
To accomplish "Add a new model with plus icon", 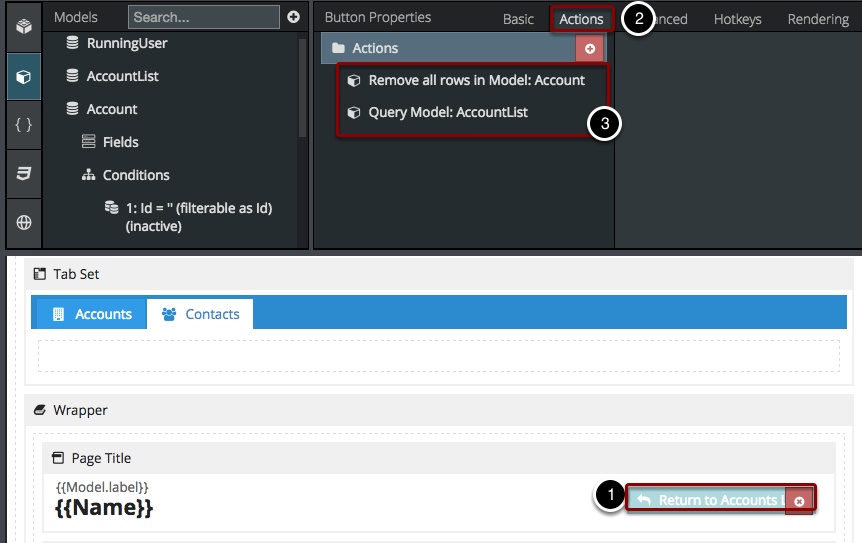I will coord(293,17).
